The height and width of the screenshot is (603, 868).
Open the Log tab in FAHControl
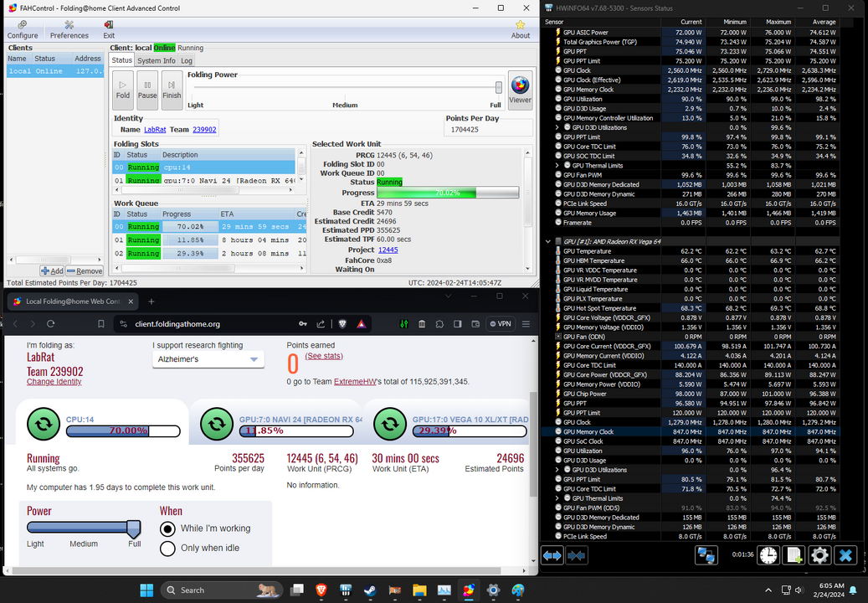186,60
